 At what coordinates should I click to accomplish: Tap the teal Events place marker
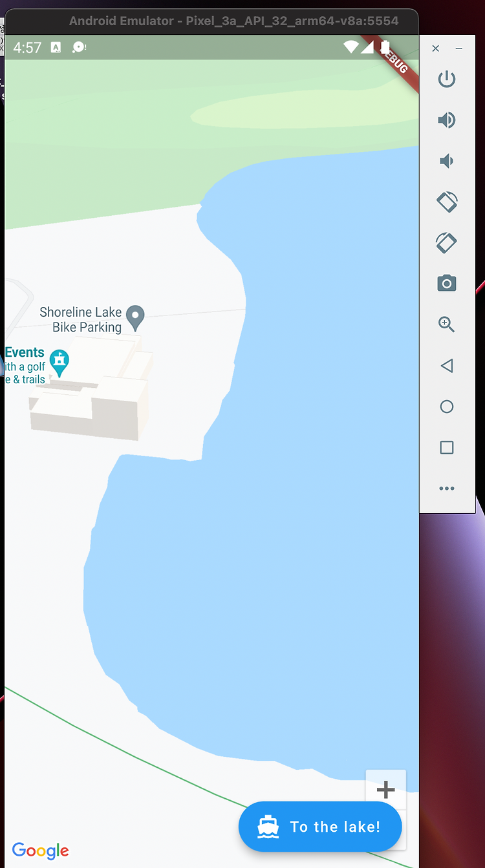click(59, 364)
